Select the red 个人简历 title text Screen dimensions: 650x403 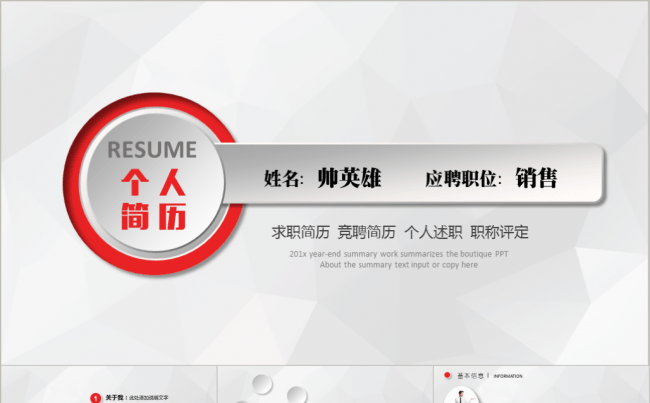[x=153, y=199]
